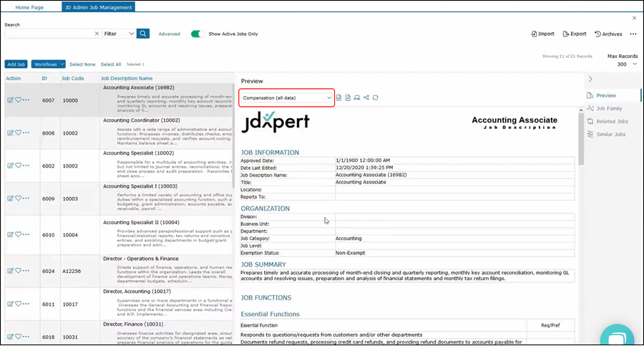Toggle Show Active Jobs Only switch
The height and width of the screenshot is (346, 644).
[197, 34]
